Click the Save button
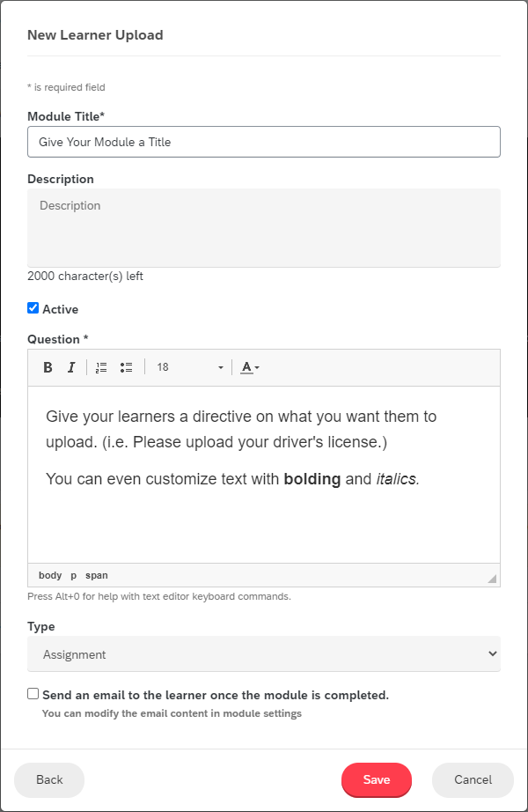The width and height of the screenshot is (528, 812). (377, 780)
